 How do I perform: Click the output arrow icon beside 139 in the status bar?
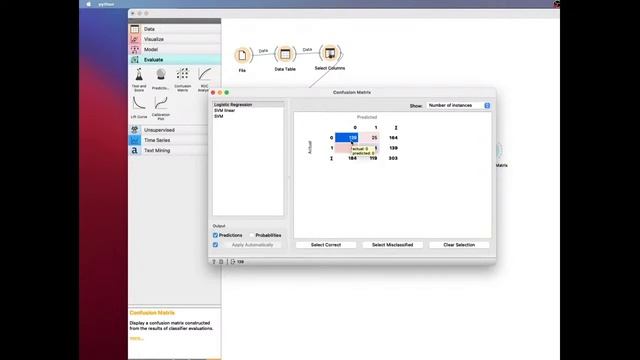(x=233, y=262)
